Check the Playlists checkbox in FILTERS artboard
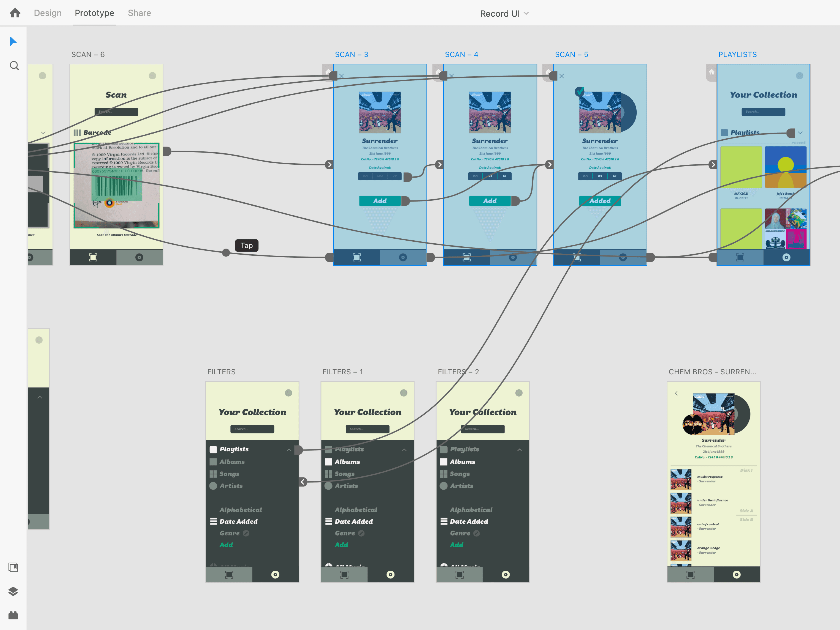The height and width of the screenshot is (630, 840). point(213,449)
